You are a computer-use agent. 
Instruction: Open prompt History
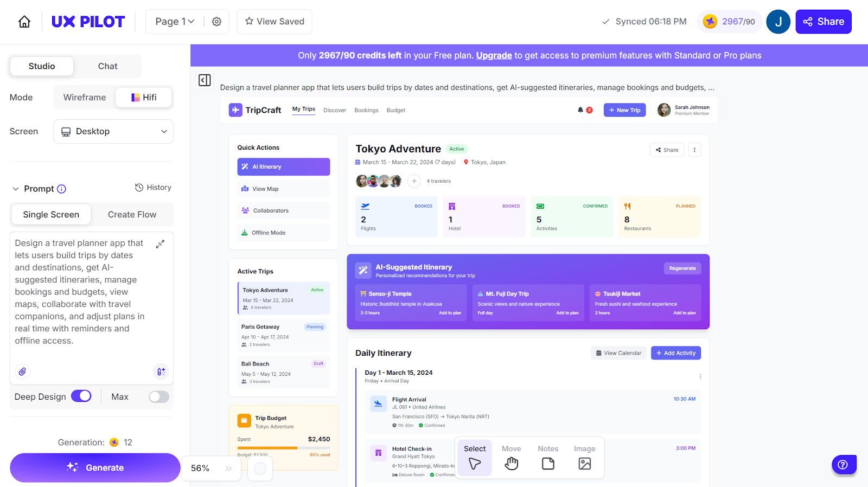[153, 188]
